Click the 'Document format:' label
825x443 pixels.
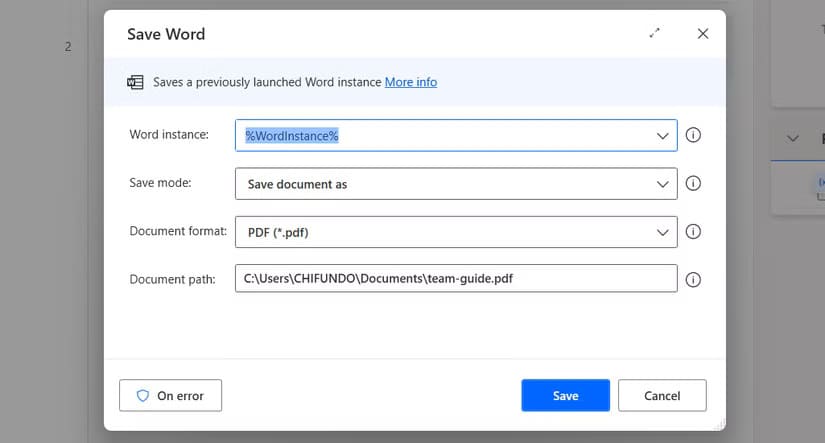click(x=178, y=231)
